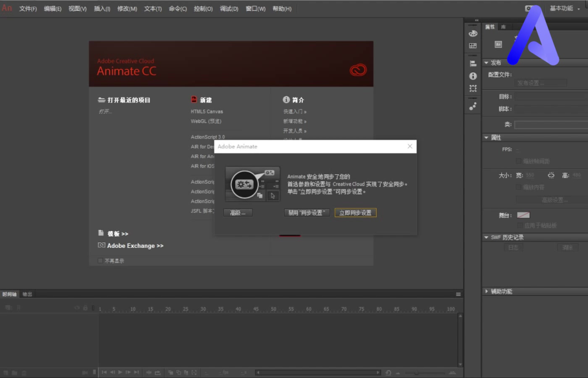Image resolution: width=588 pixels, height=378 pixels.
Task: Open the 修改(M) menu
Action: (127, 9)
